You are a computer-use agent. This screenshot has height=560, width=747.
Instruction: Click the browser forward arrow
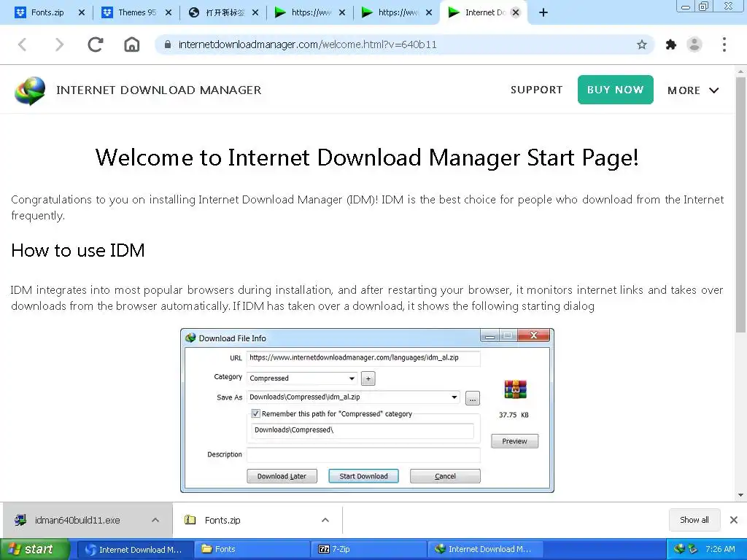(59, 44)
